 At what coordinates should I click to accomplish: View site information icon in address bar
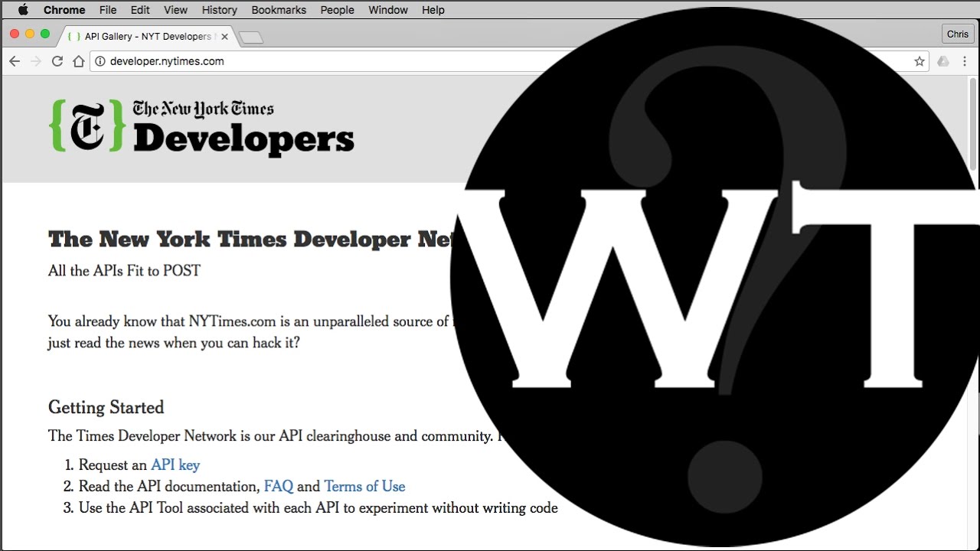(100, 61)
